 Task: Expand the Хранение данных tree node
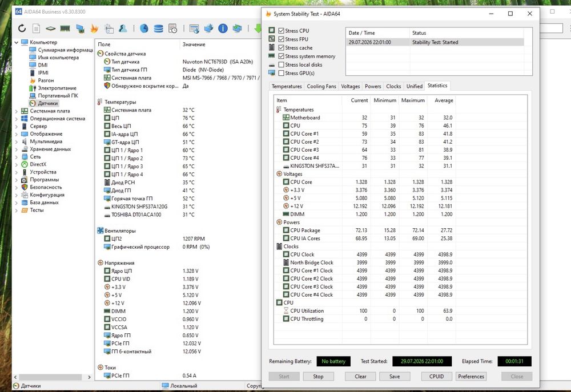pos(17,149)
